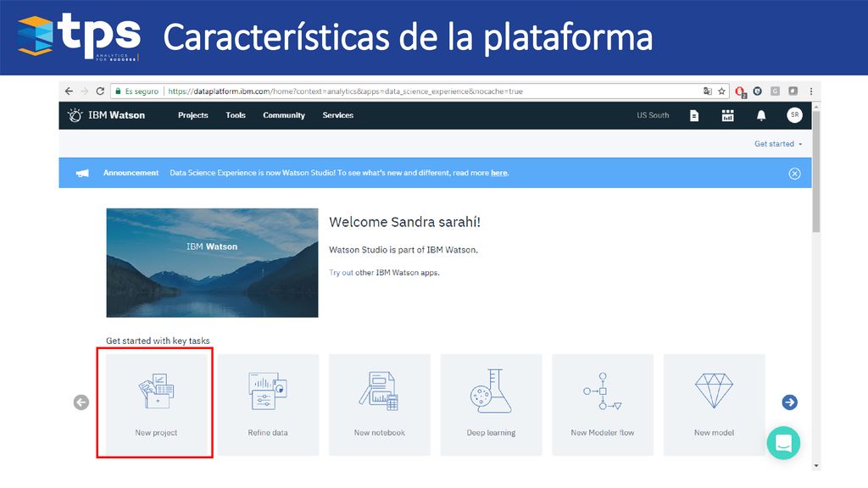Click the scrollbar down arrow
This screenshot has width=868, height=488.
tap(816, 466)
